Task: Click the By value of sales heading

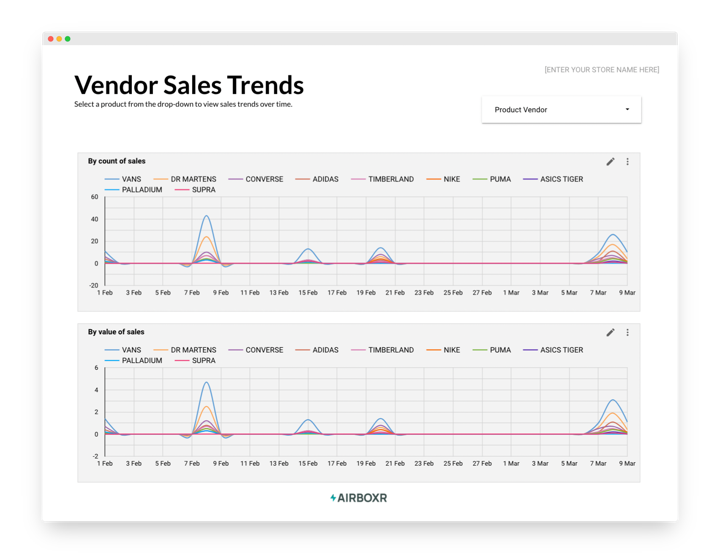Action: point(116,332)
